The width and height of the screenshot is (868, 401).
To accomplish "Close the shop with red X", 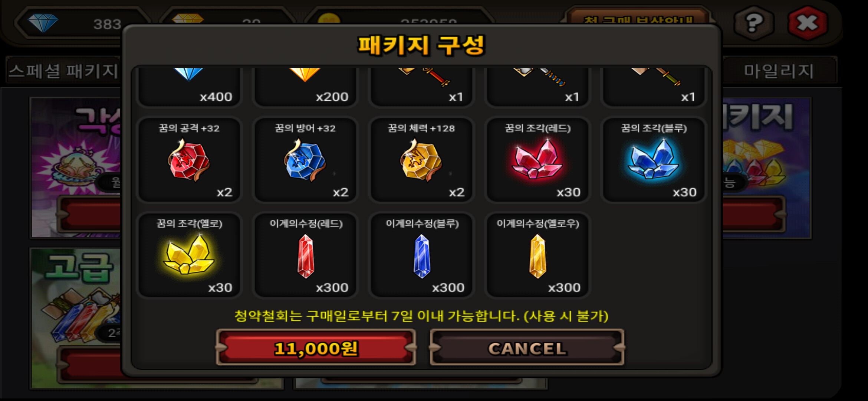I will tap(808, 23).
